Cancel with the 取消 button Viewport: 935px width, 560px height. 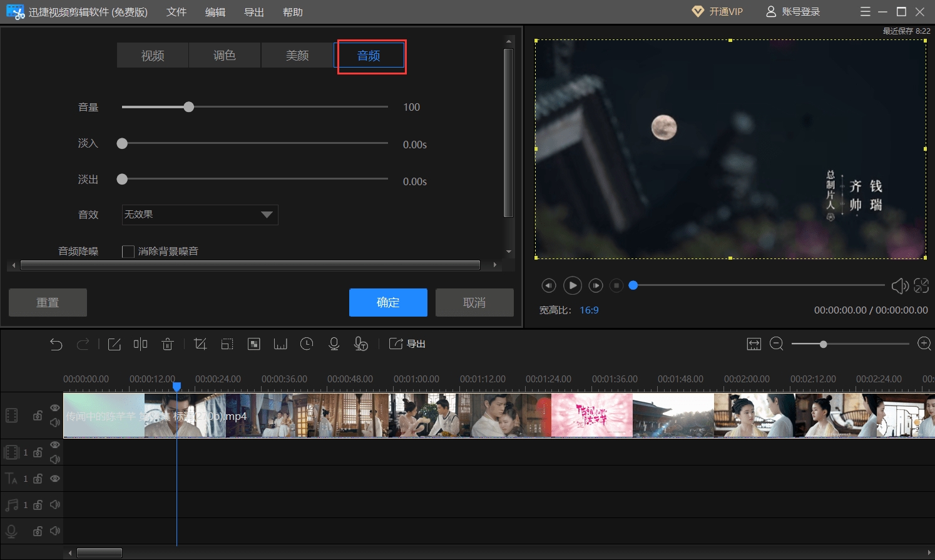click(474, 303)
